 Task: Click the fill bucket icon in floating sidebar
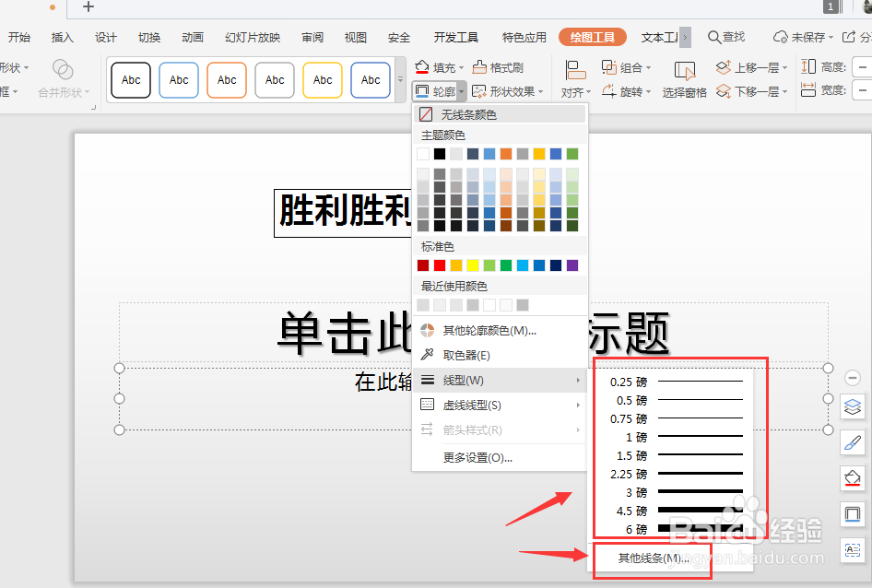pos(853,477)
